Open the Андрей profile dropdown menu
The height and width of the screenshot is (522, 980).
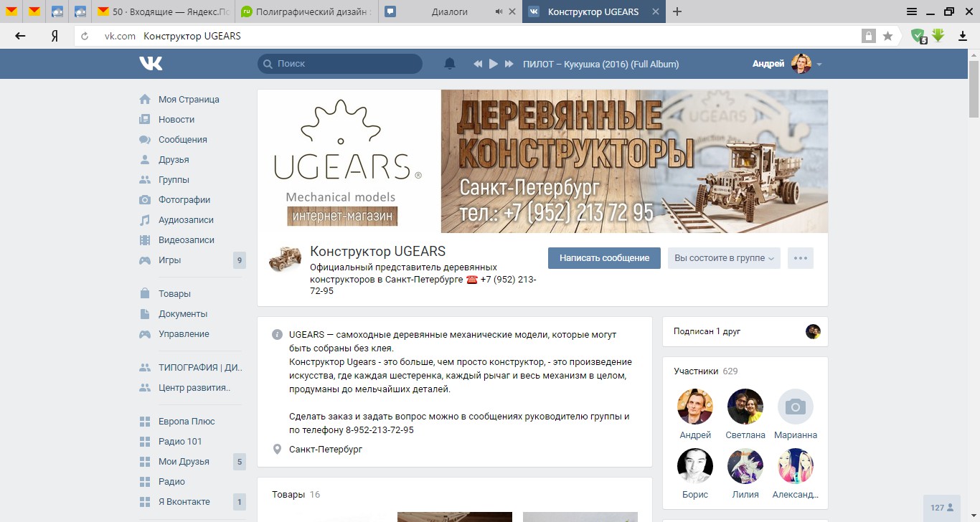click(787, 64)
